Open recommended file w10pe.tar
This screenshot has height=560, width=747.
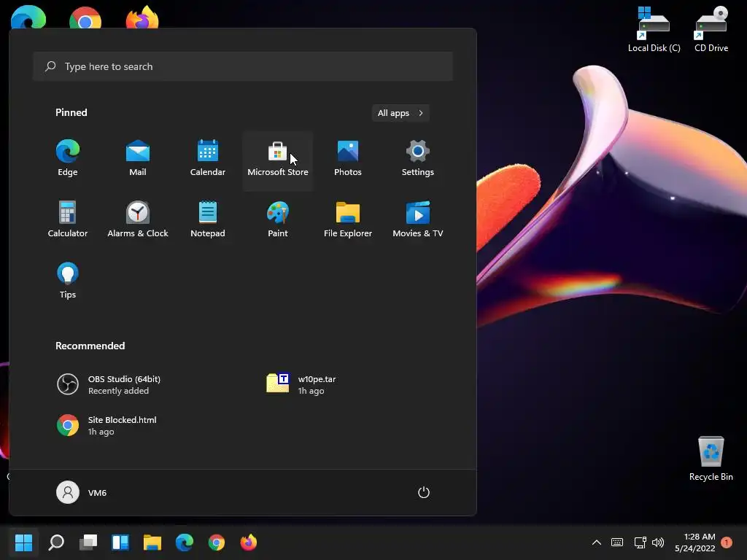point(301,384)
